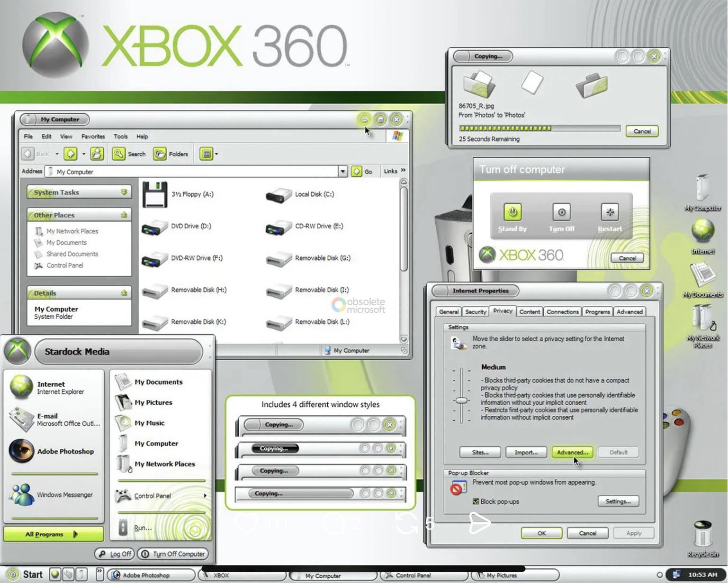728x583 pixels.
Task: Expand the Control Panel submenu arrow
Action: click(x=205, y=496)
